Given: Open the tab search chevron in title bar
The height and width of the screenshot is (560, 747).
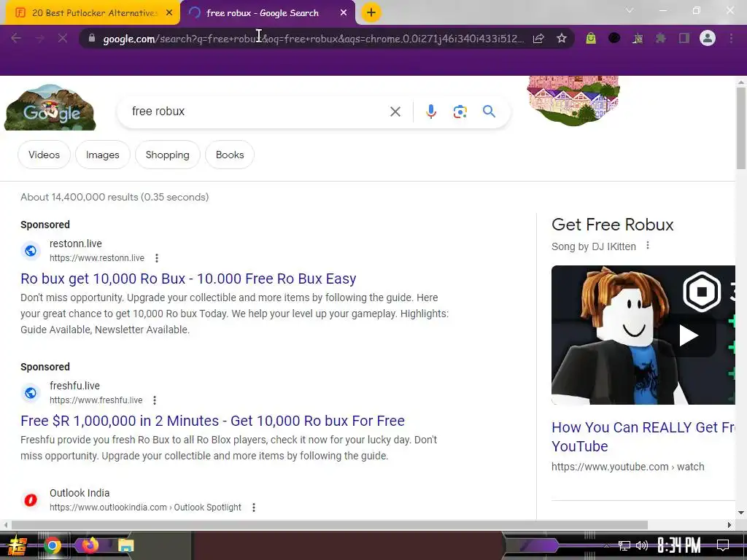Looking at the screenshot, I should tap(630, 10).
